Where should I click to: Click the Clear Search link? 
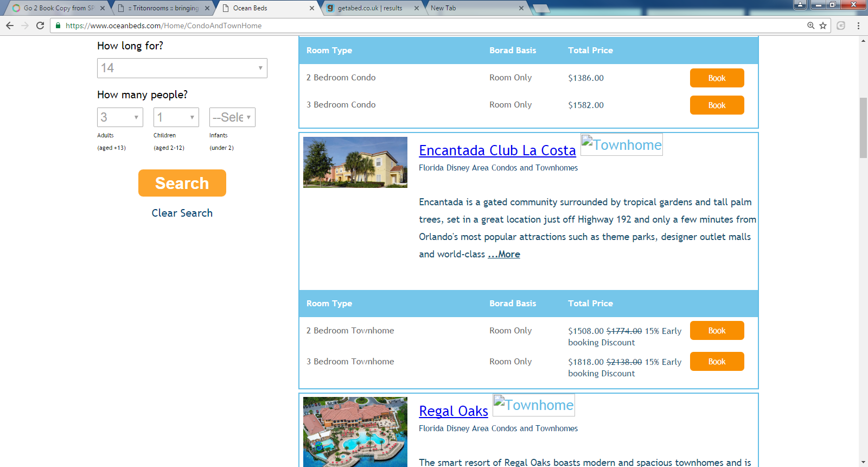[x=182, y=213]
